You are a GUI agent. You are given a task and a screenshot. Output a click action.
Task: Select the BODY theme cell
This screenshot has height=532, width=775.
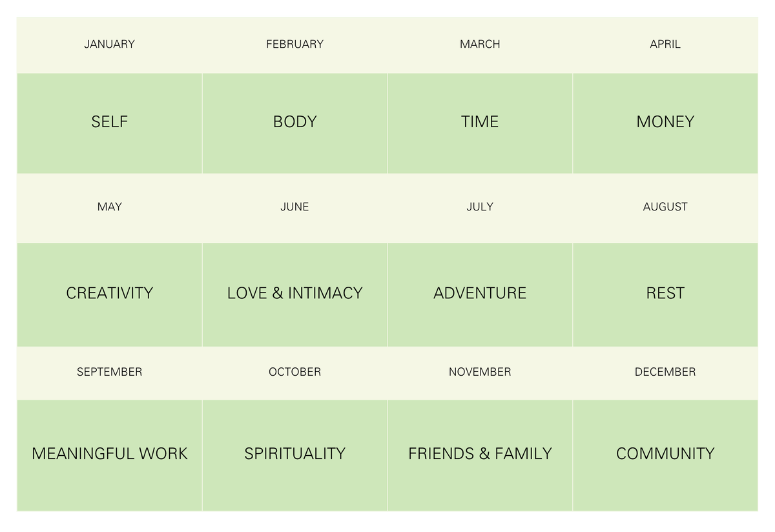294,122
